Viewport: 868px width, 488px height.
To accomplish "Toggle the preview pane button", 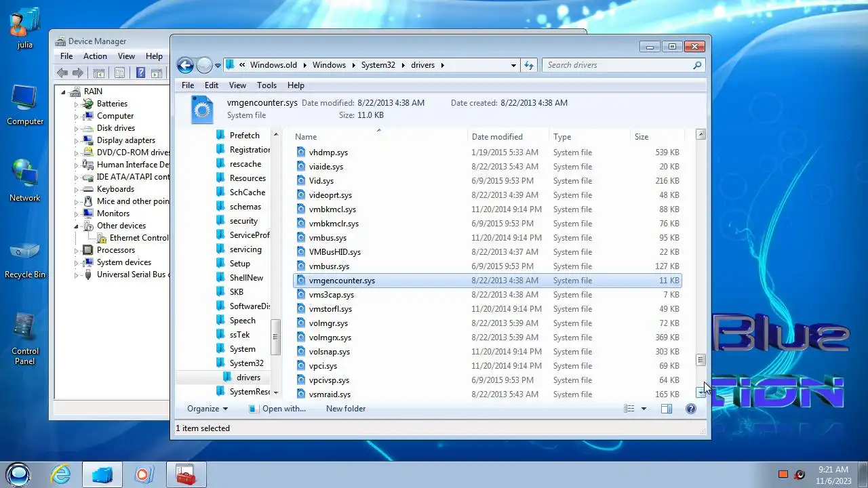I will point(667,409).
